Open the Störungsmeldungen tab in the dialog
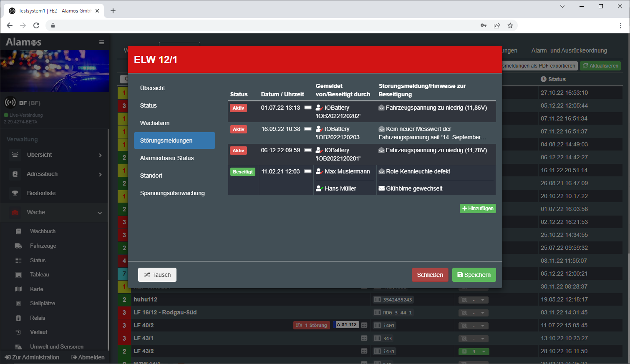Screen dimensions: 630x364 point(174,141)
